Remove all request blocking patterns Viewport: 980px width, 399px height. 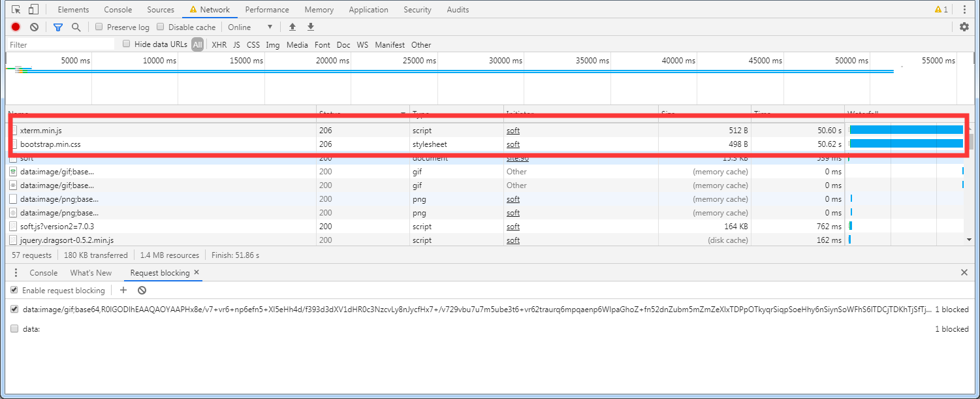[142, 290]
